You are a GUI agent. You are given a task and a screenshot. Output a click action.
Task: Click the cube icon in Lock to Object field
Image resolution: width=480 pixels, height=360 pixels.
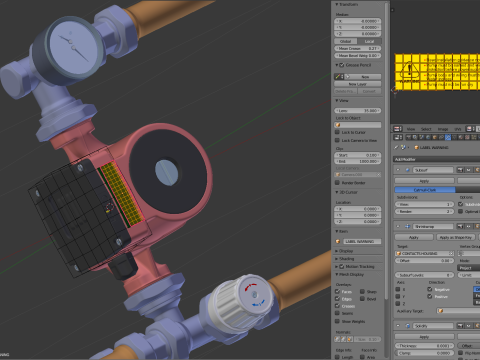[338, 125]
